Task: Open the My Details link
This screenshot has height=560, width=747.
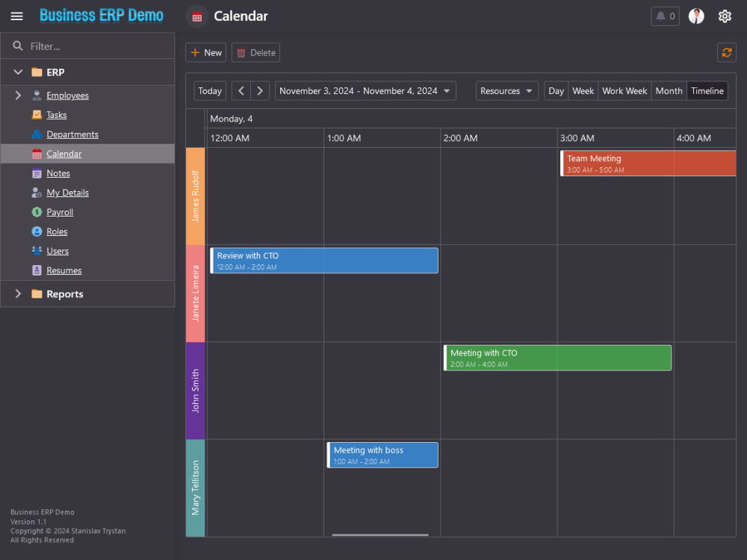Action: (68, 193)
